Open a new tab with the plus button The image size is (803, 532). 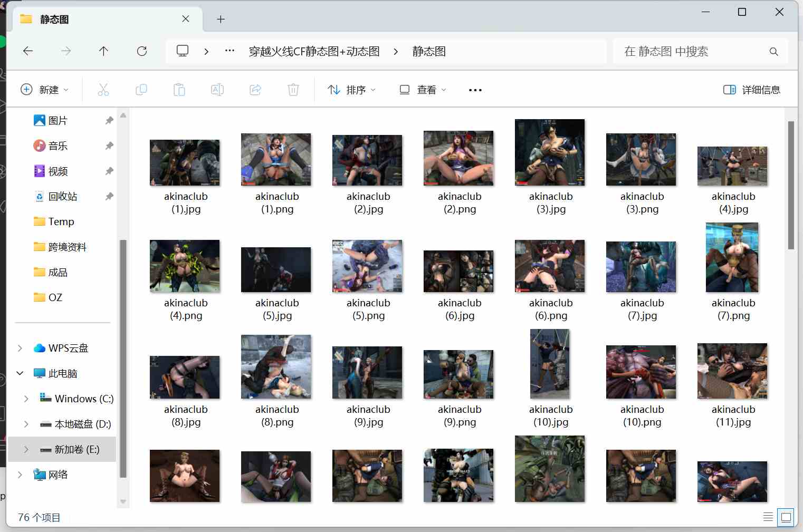(x=221, y=19)
